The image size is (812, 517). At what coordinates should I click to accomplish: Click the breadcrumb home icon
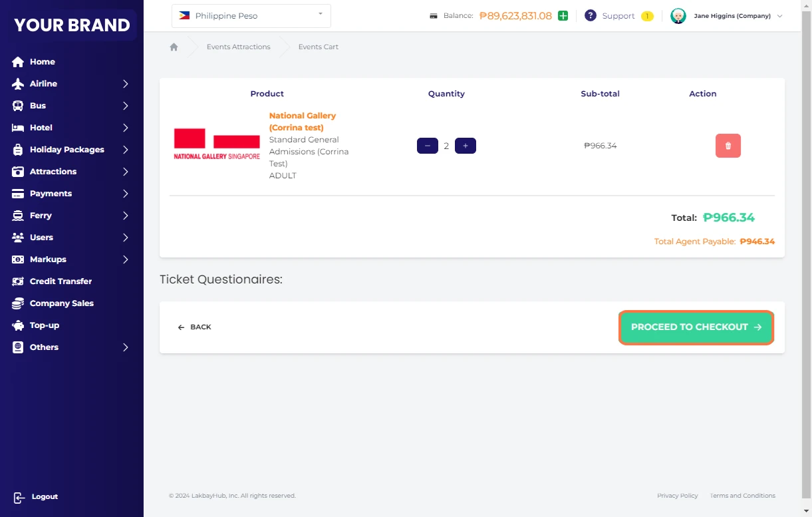coord(174,47)
